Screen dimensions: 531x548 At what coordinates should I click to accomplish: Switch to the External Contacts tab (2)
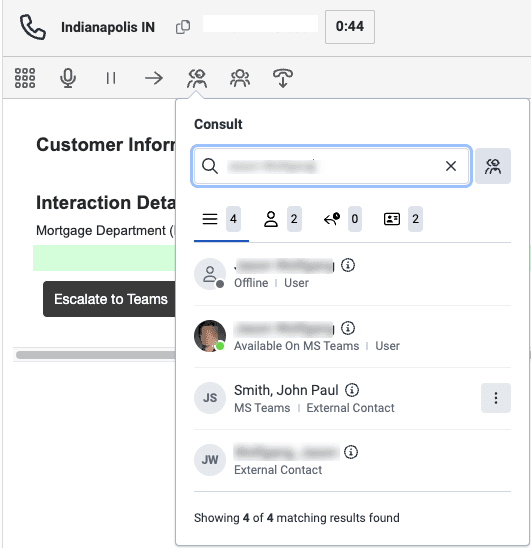click(x=403, y=219)
